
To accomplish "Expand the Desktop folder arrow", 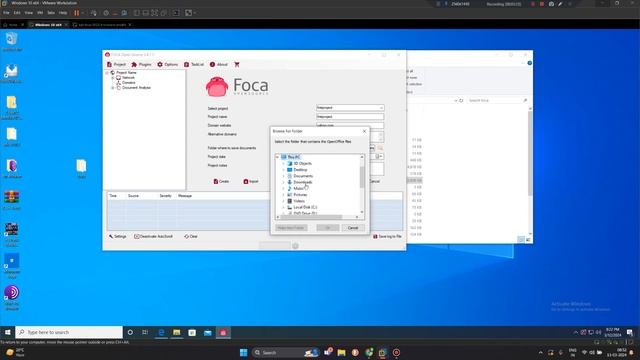I will tap(284, 170).
